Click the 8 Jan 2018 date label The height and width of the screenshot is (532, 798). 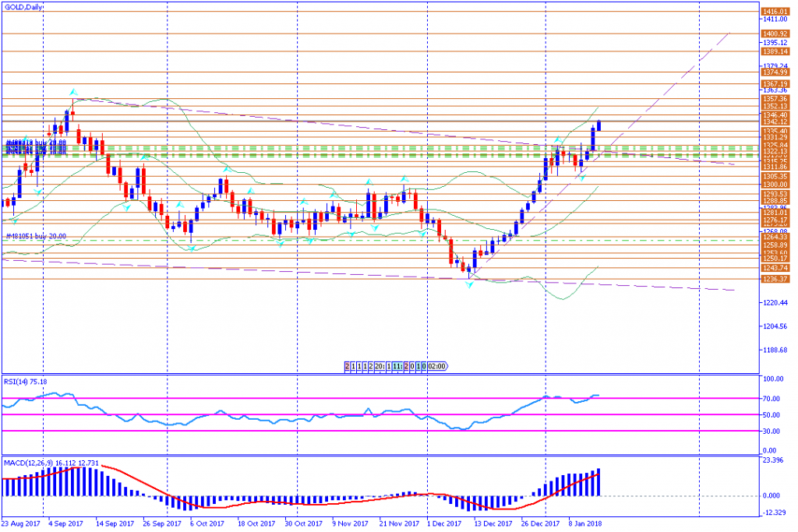point(585,523)
